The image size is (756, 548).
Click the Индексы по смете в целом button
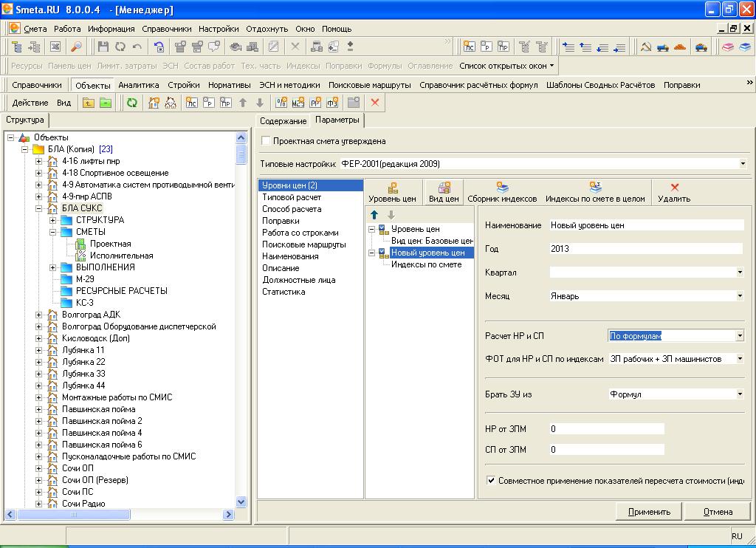coord(595,192)
